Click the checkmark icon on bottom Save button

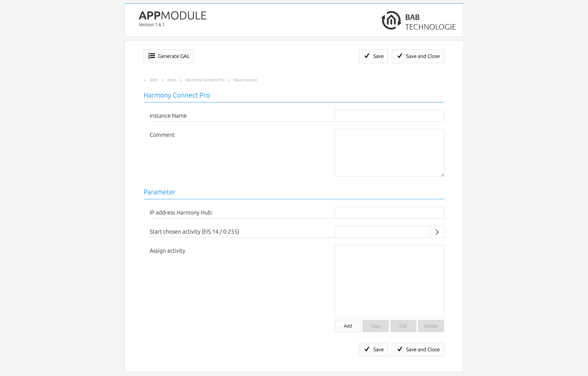click(x=367, y=349)
